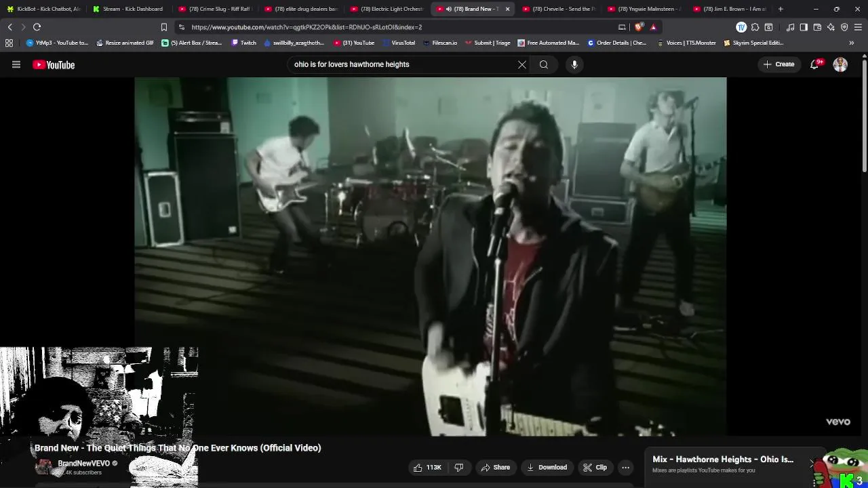
Task: Open the account avatar menu
Action: (840, 64)
